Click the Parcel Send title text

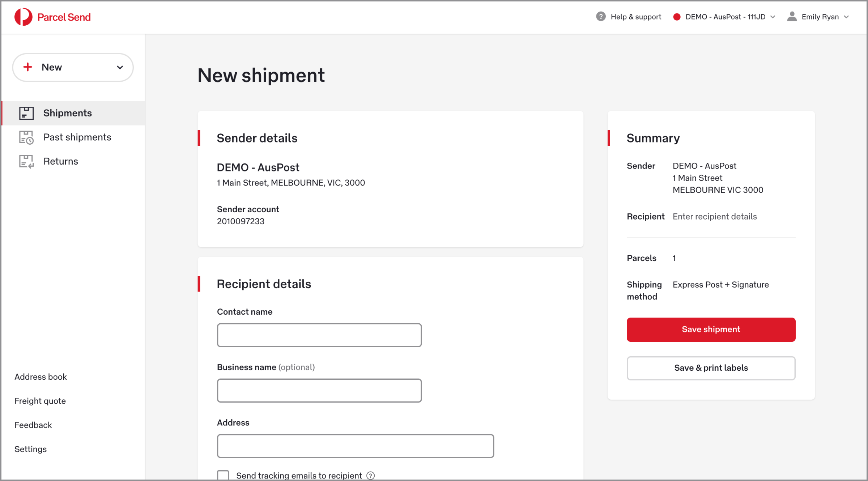coord(64,17)
